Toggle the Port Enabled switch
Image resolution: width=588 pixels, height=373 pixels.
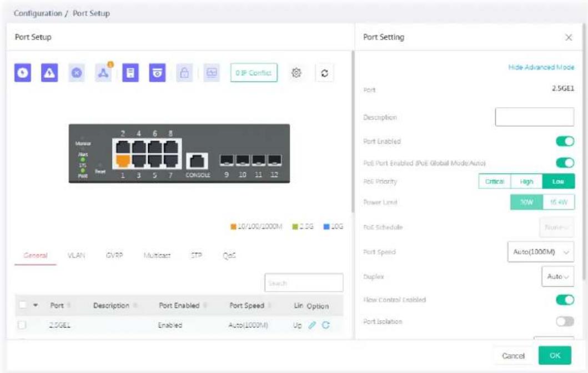coord(565,141)
